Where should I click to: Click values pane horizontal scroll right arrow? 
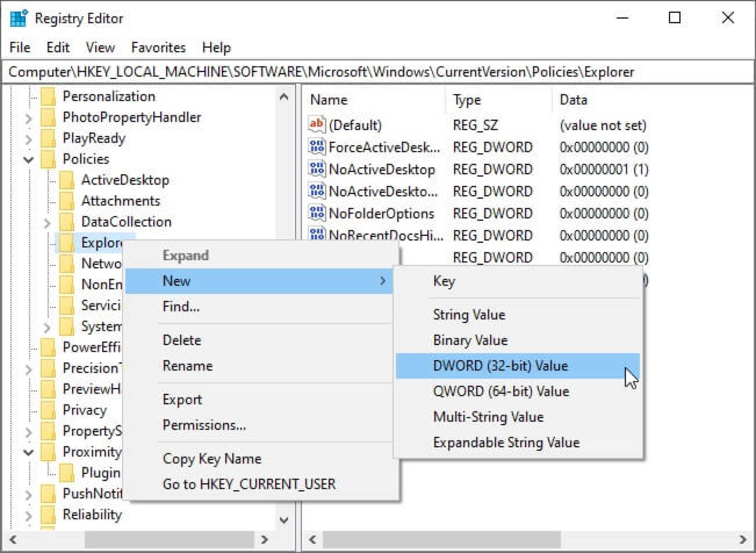pyautogui.click(x=743, y=539)
